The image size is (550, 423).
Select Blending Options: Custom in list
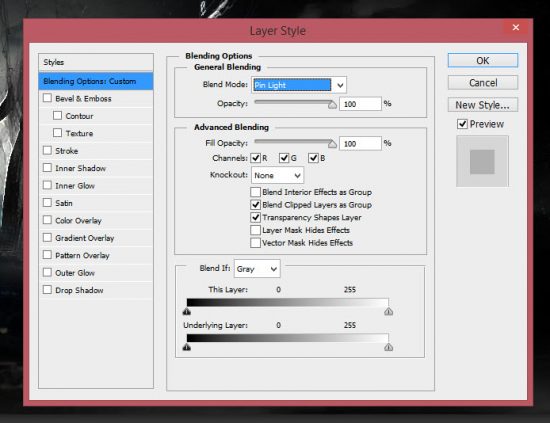pyautogui.click(x=96, y=81)
